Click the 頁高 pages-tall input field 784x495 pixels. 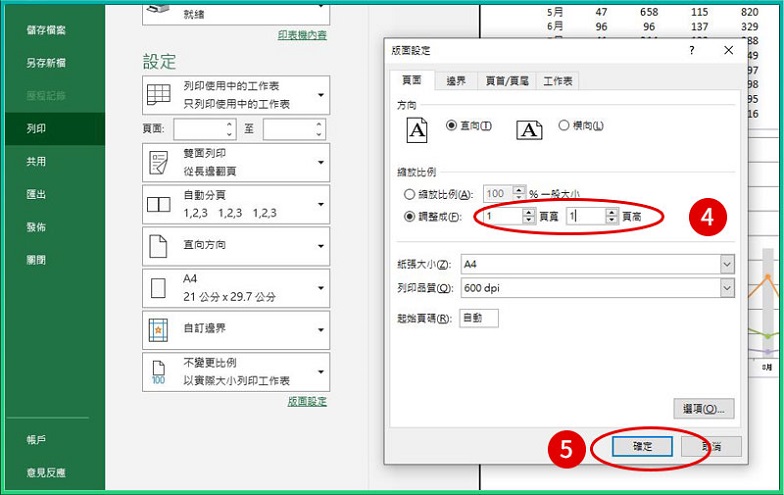[586, 216]
